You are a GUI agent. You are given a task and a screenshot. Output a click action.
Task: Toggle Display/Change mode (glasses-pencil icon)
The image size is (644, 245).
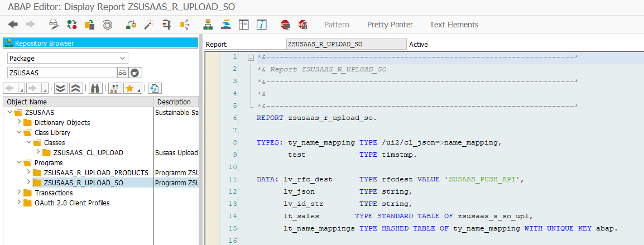(x=54, y=25)
